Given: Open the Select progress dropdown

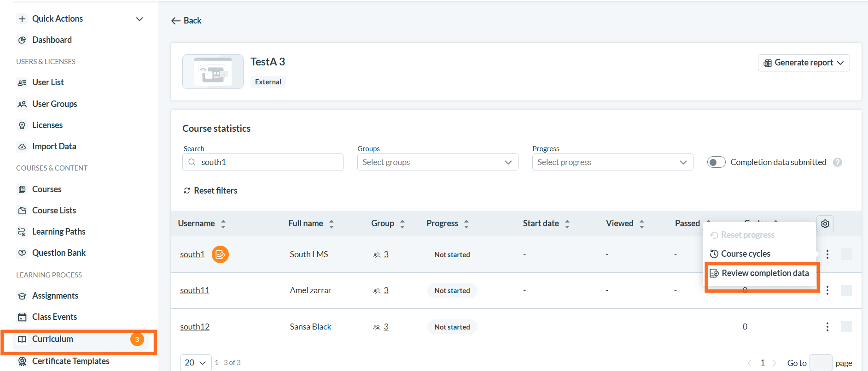Looking at the screenshot, I should 612,162.
